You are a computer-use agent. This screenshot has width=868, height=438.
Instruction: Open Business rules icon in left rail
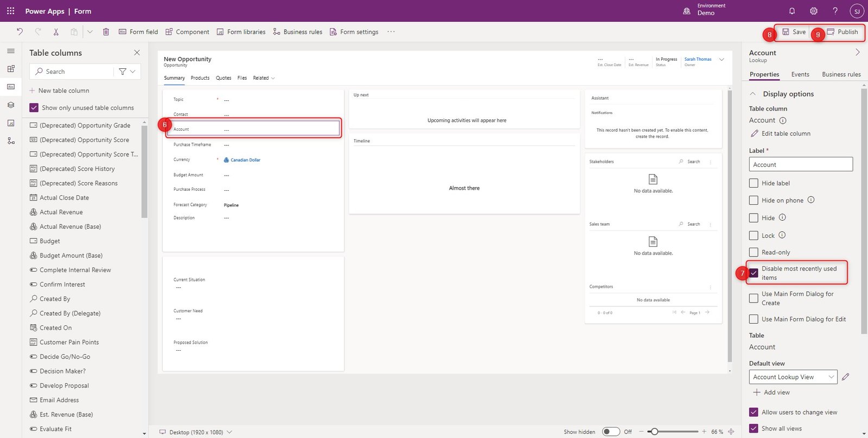point(11,141)
